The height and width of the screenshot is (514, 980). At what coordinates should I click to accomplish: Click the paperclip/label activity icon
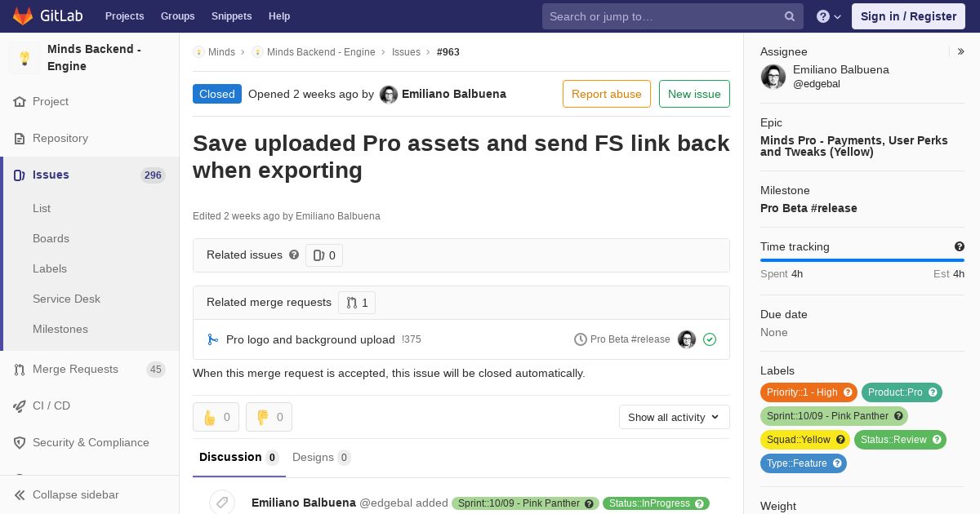222,503
